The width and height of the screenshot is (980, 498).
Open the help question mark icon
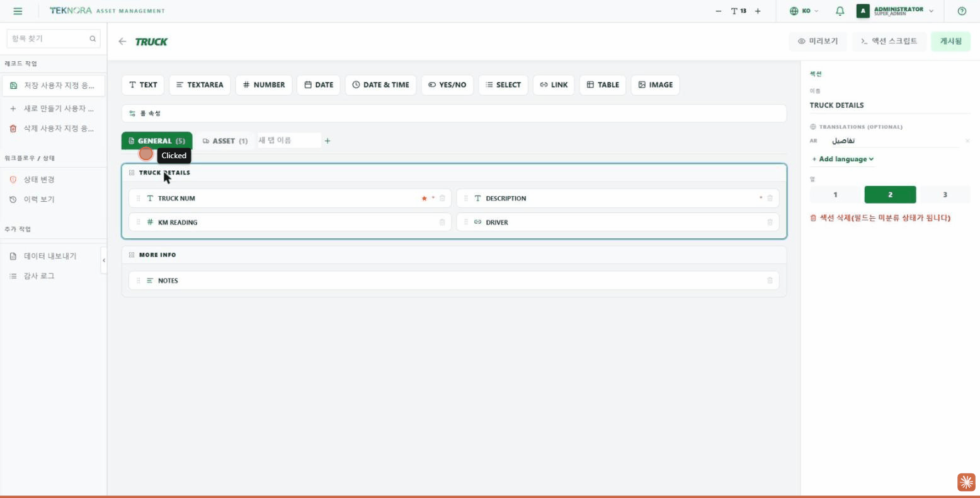click(x=962, y=11)
